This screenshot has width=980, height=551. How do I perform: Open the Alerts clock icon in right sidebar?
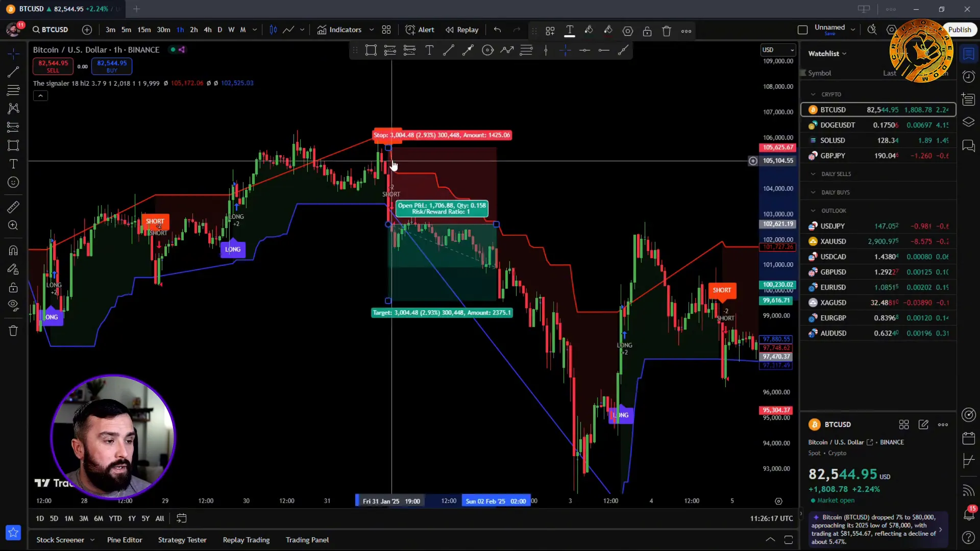[x=968, y=77]
